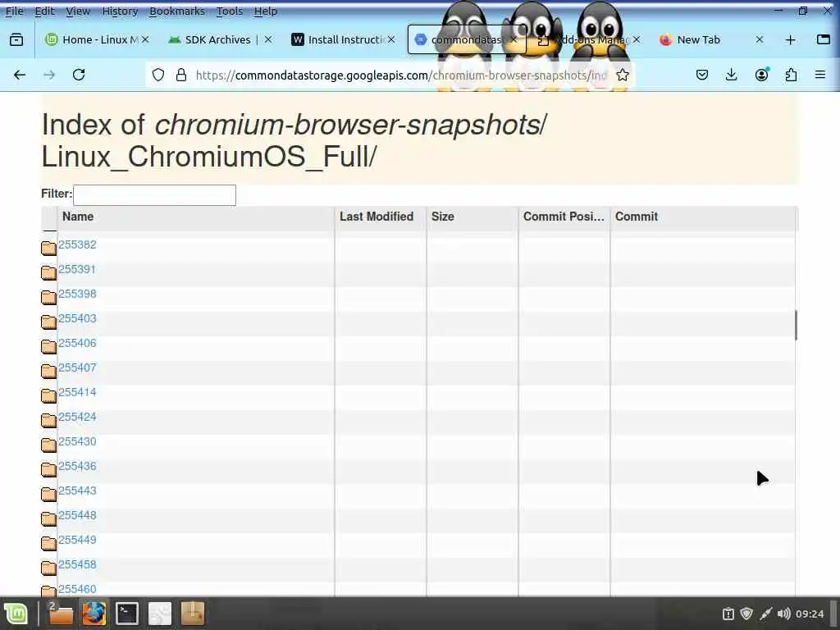The height and width of the screenshot is (630, 840).
Task: Sort by Commit Position column header
Action: pos(564,217)
